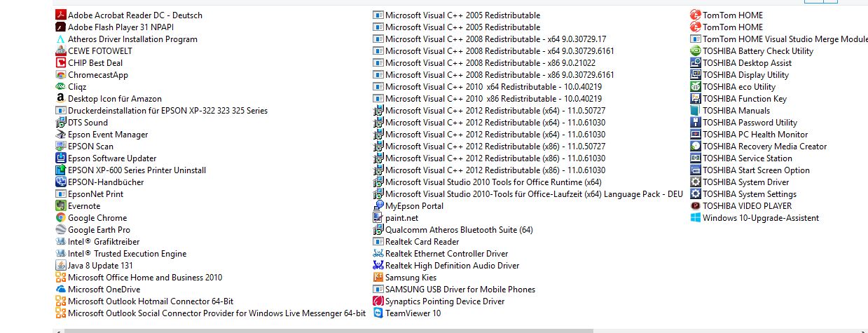Screen dimensions: 868x333
Task: Click the EPSON Scan icon
Action: (x=61, y=146)
